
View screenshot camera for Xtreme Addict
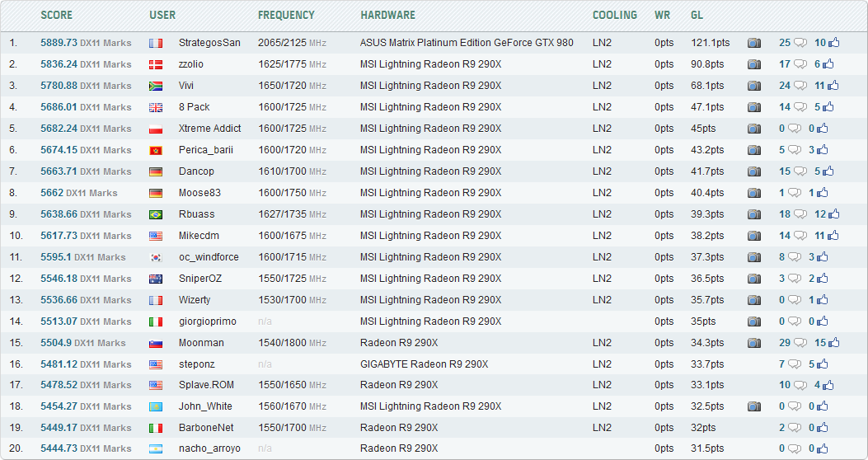(x=754, y=129)
